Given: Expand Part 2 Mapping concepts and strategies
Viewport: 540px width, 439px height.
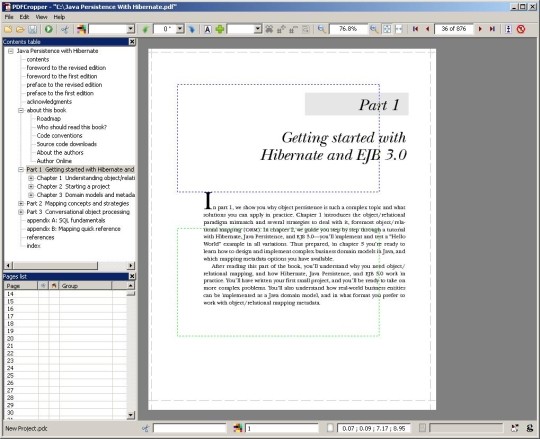Looking at the screenshot, I should point(21,203).
